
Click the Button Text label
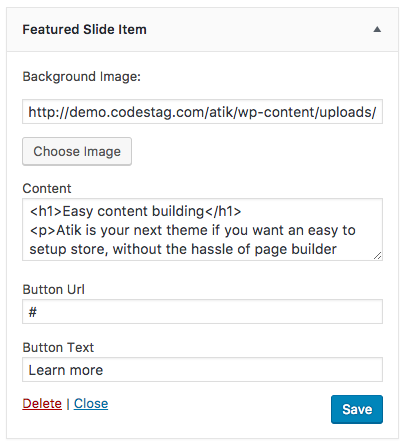pyautogui.click(x=58, y=347)
